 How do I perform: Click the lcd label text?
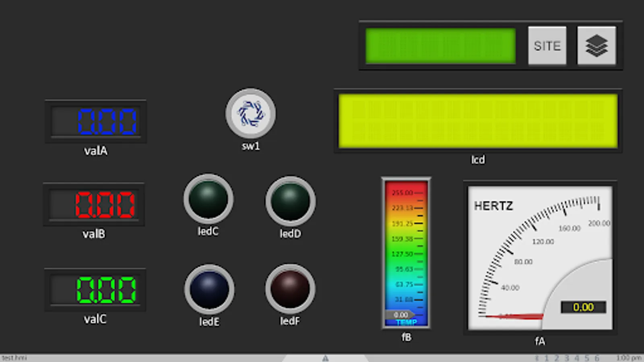[478, 160]
